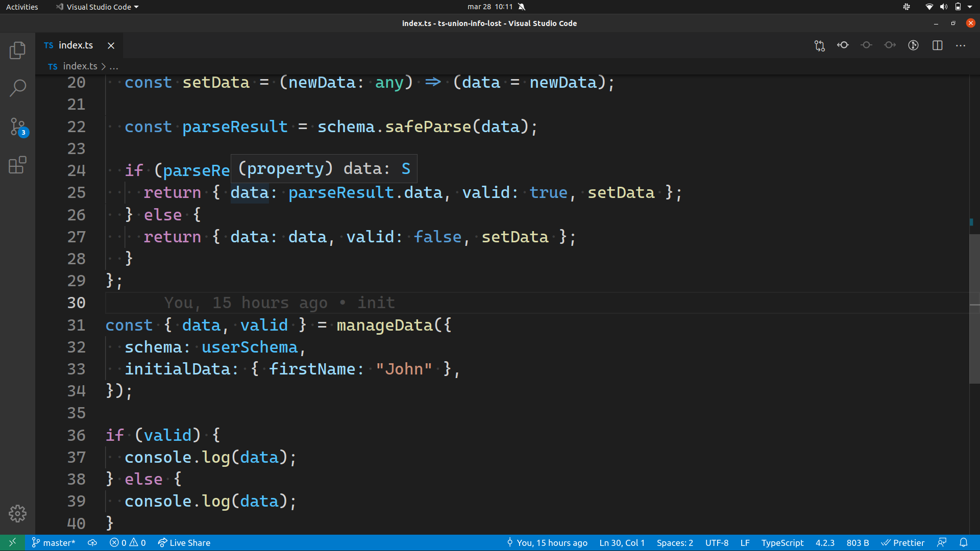The height and width of the screenshot is (551, 980).
Task: Toggle do-not-disturb notification icon in top bar
Action: (521, 7)
